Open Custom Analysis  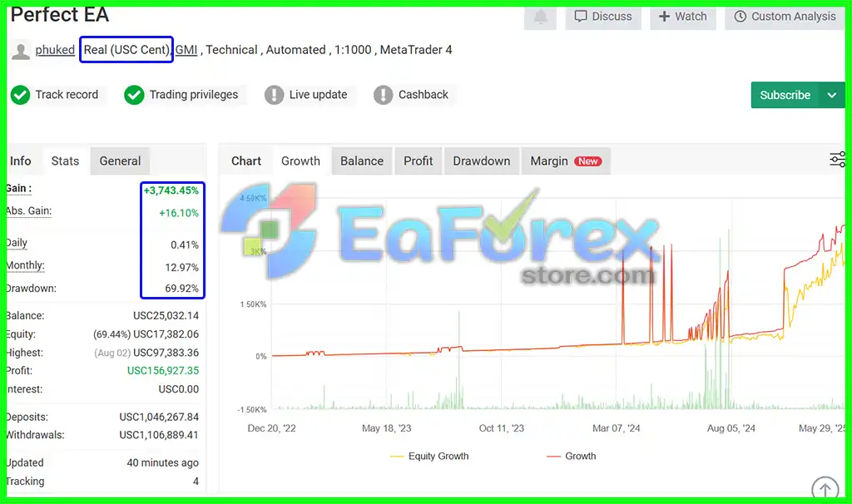pyautogui.click(x=785, y=17)
